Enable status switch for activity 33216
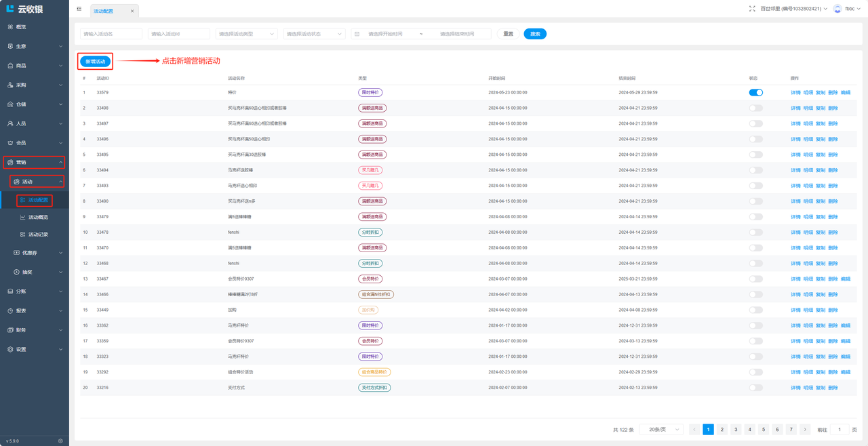Viewport: 868px width, 446px height. tap(755, 388)
